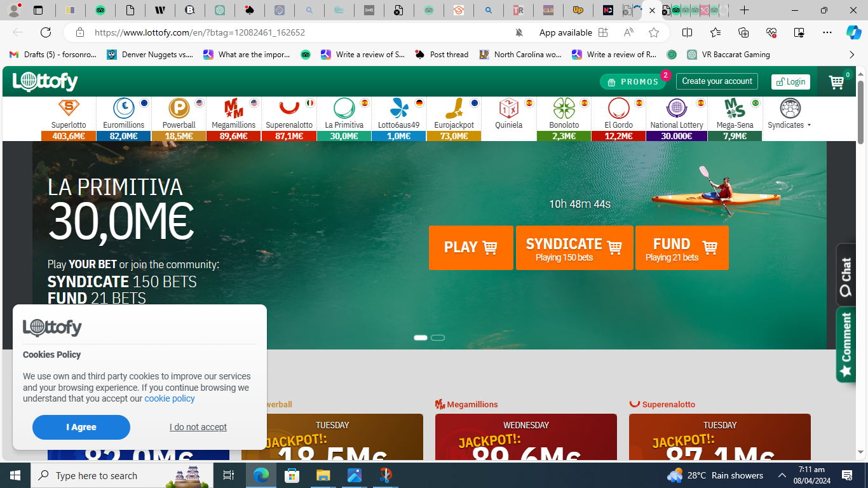Screen dimensions: 868x488
Task: Show hidden system tray icons
Action: pyautogui.click(x=782, y=475)
